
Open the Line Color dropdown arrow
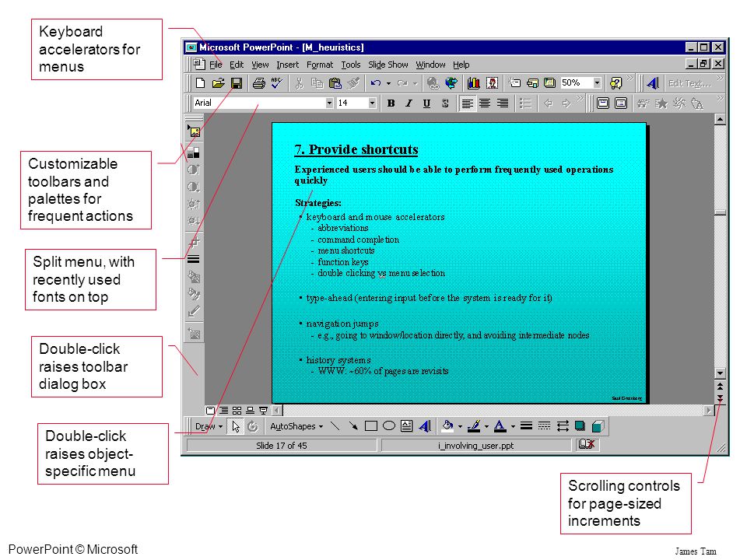(x=486, y=427)
